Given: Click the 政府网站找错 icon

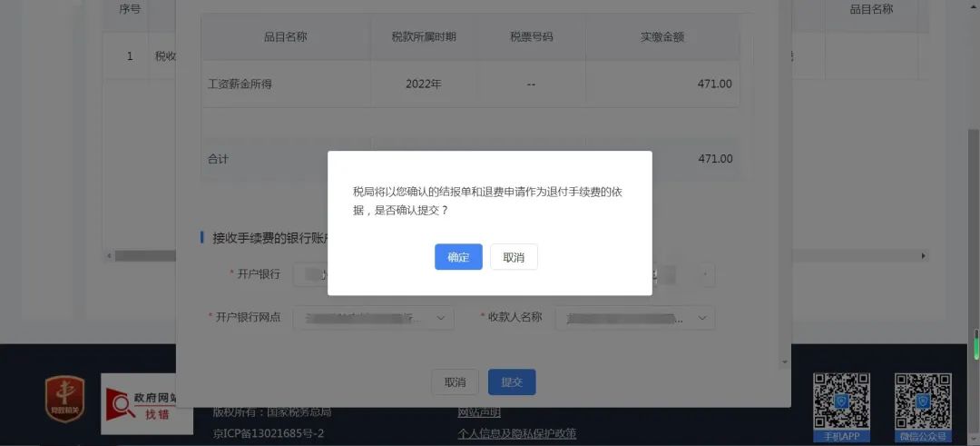Looking at the screenshot, I should [x=147, y=404].
